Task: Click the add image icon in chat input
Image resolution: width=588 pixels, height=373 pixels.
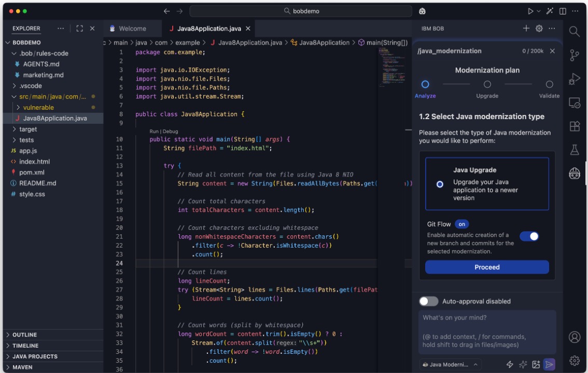Action: pyautogui.click(x=536, y=364)
